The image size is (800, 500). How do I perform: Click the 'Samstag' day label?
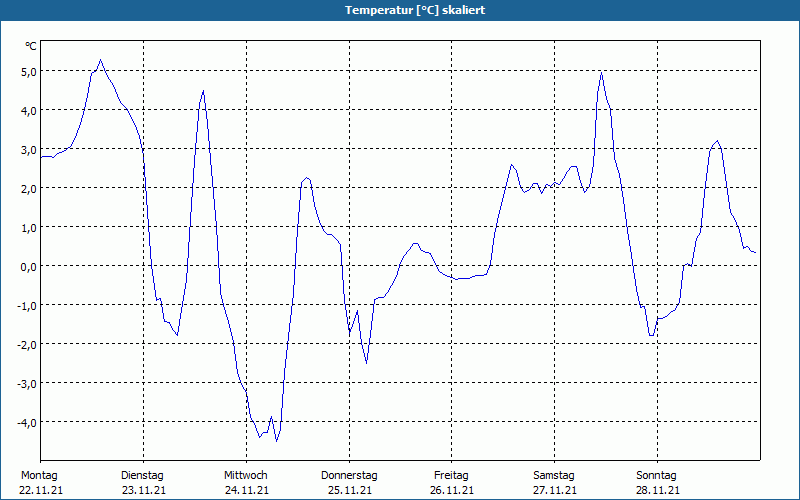coord(554,476)
